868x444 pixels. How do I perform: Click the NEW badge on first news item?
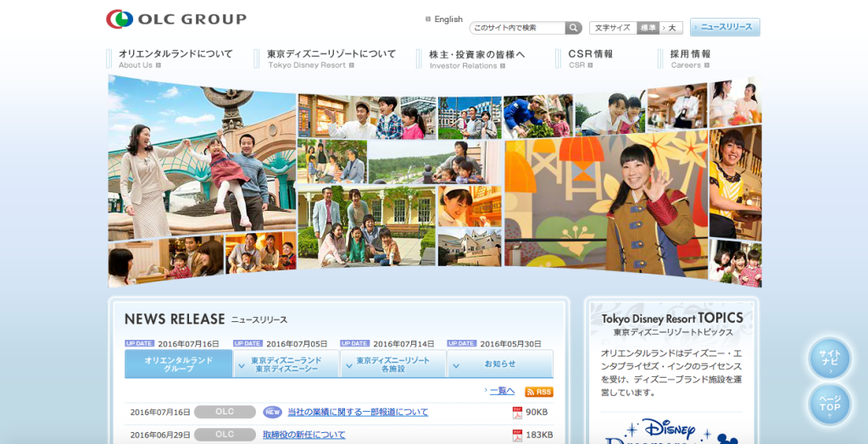click(272, 413)
